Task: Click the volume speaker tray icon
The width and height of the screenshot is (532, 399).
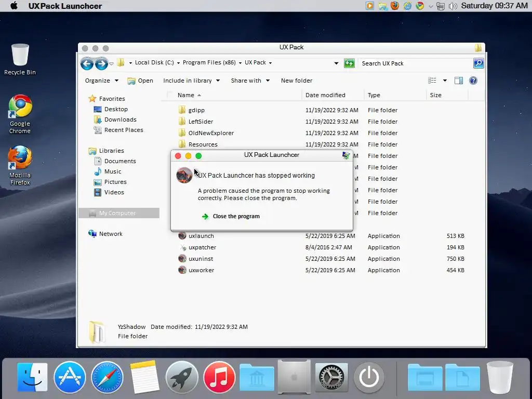Action: click(453, 6)
